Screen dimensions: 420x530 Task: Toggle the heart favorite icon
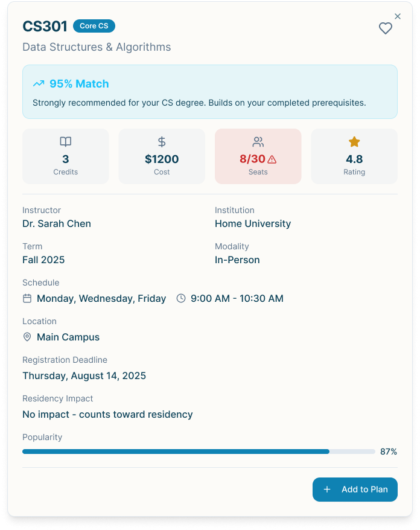(x=385, y=28)
